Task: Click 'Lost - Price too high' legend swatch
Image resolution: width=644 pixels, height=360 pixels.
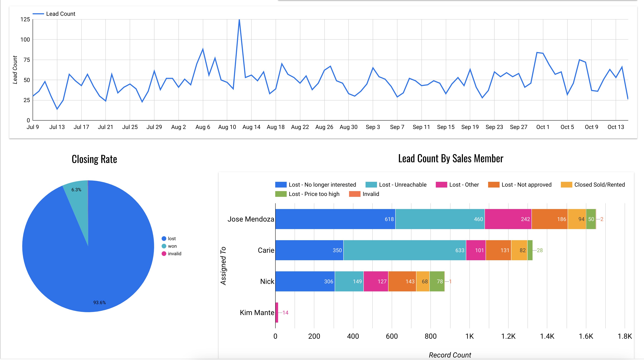Action: click(281, 194)
